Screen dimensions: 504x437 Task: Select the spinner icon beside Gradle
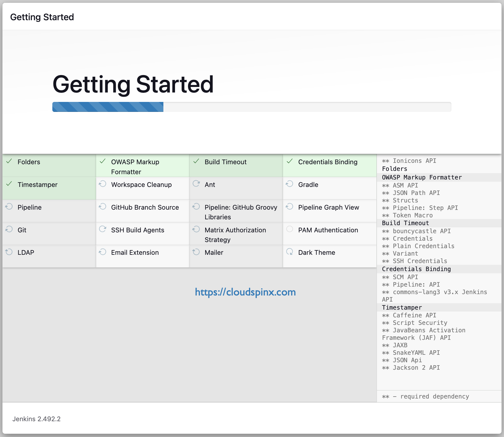290,184
